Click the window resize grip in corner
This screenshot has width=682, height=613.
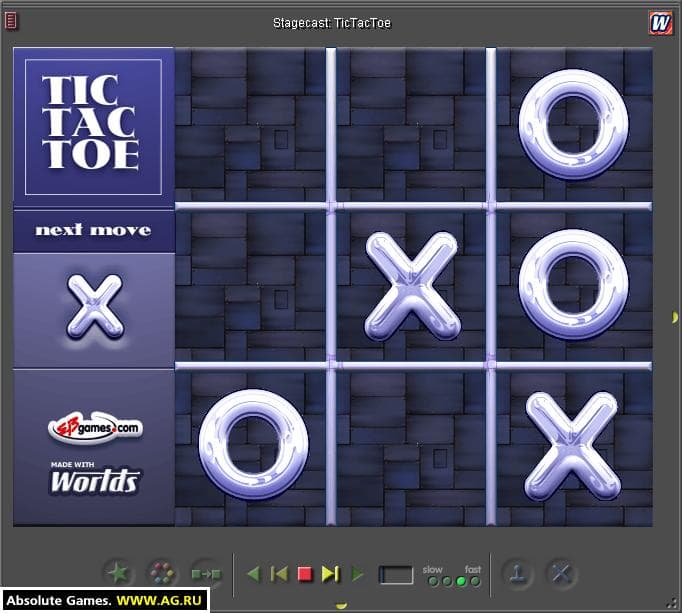[x=671, y=603]
